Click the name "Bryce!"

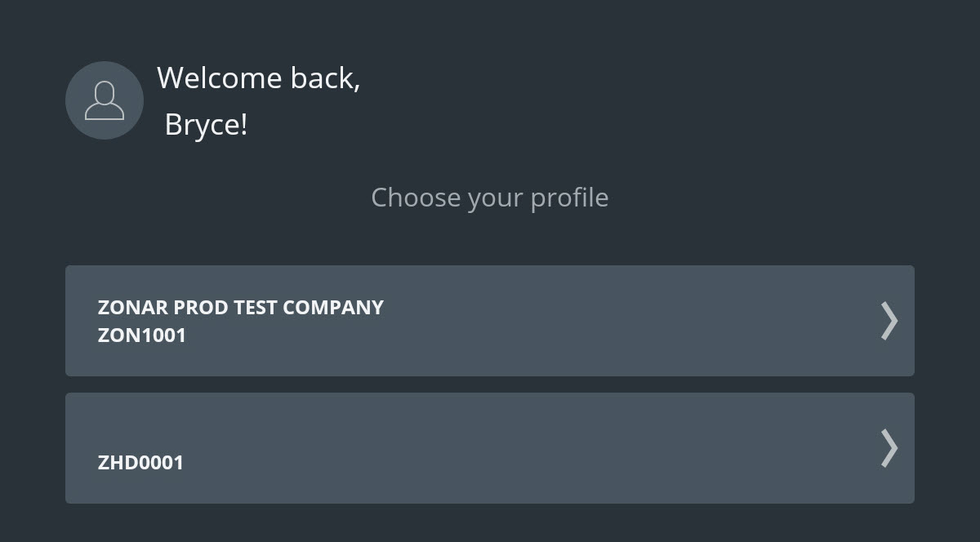pyautogui.click(x=206, y=125)
